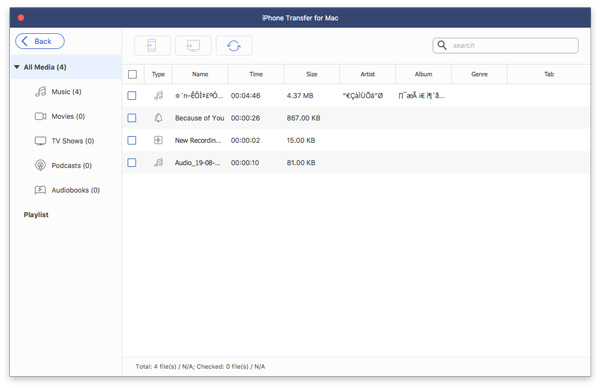The height and width of the screenshot is (388, 600).
Task: Select the Audio_19-08-... name cell
Action: tap(197, 163)
